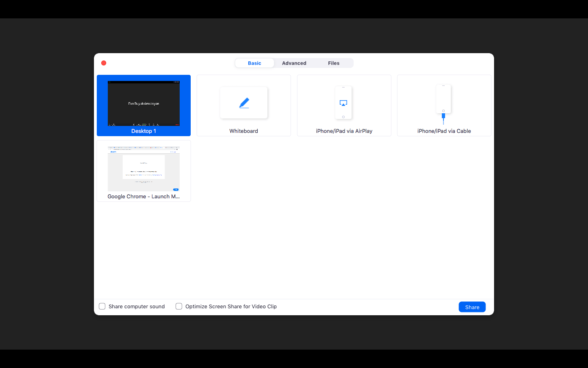Viewport: 588px width, 368px height.
Task: Switch to the Advanced tab
Action: [294, 63]
